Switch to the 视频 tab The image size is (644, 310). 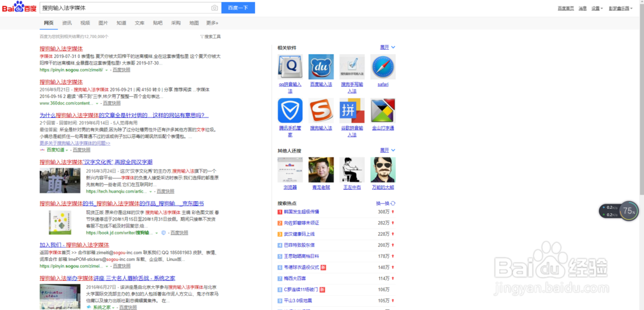[85, 23]
